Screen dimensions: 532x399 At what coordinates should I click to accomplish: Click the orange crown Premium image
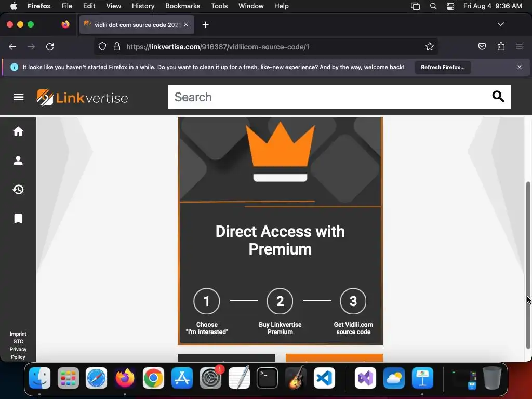(280, 152)
